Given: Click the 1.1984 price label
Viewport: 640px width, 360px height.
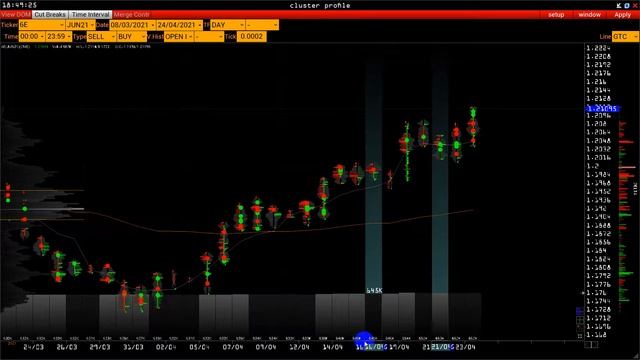Looking at the screenshot, I should click(598, 174).
